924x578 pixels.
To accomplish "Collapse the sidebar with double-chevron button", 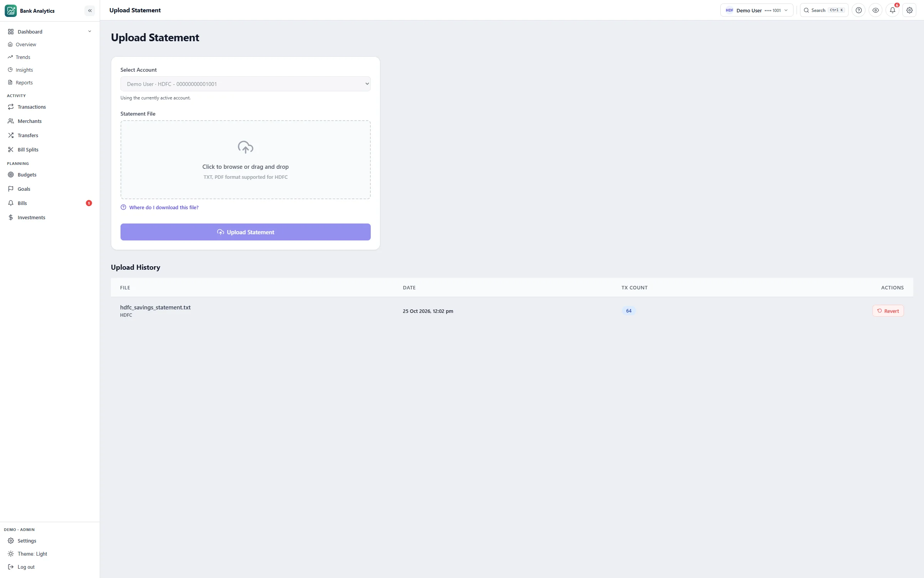I will (90, 10).
